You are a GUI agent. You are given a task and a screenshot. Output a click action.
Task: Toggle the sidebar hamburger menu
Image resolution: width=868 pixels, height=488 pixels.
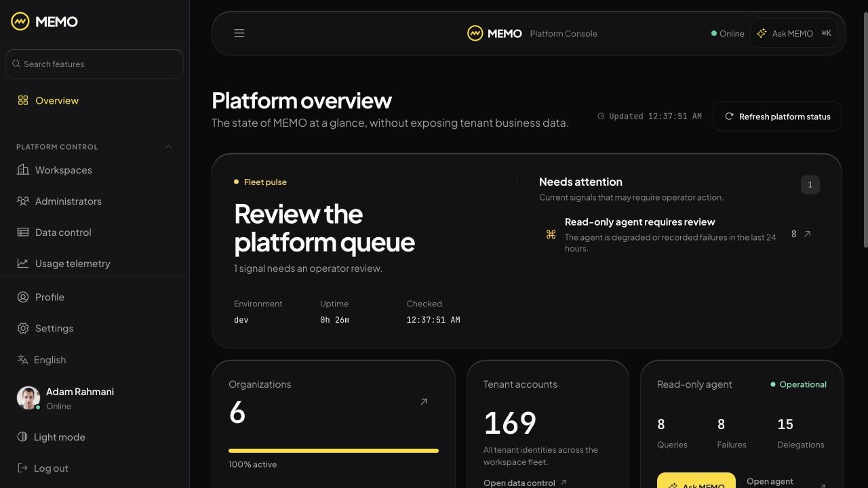pyautogui.click(x=239, y=33)
